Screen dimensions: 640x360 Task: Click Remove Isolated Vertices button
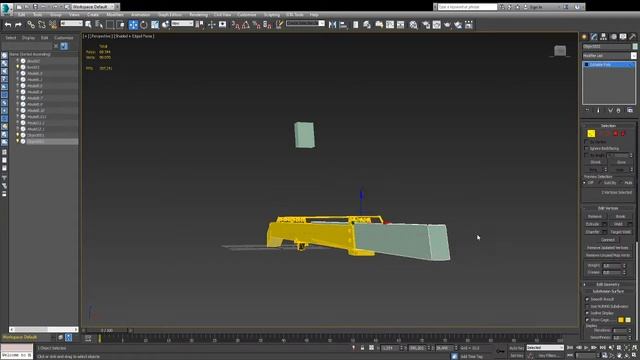point(608,248)
